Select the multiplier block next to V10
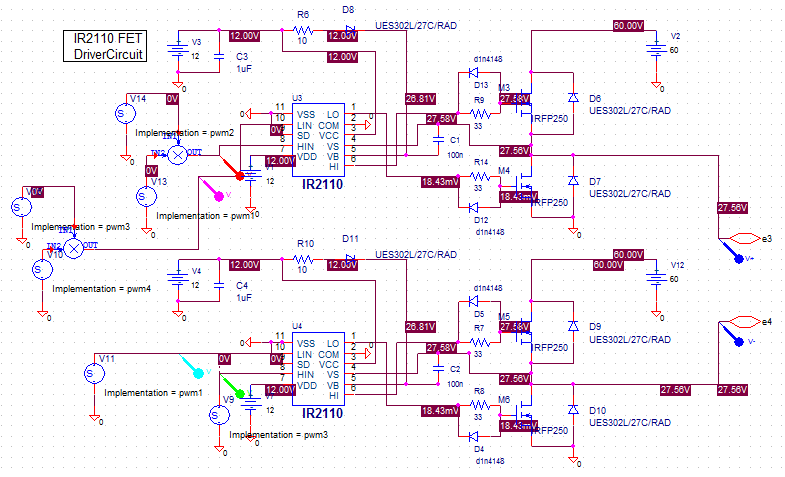 (x=74, y=248)
